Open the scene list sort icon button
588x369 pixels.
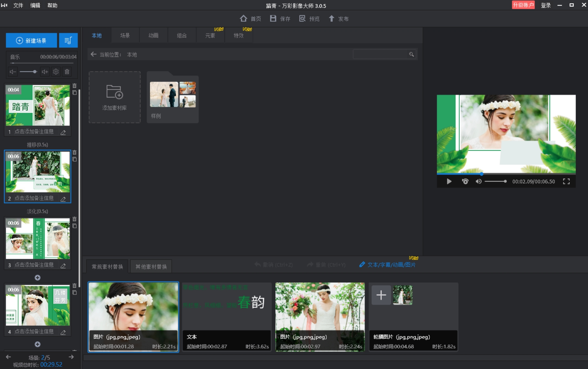point(68,41)
